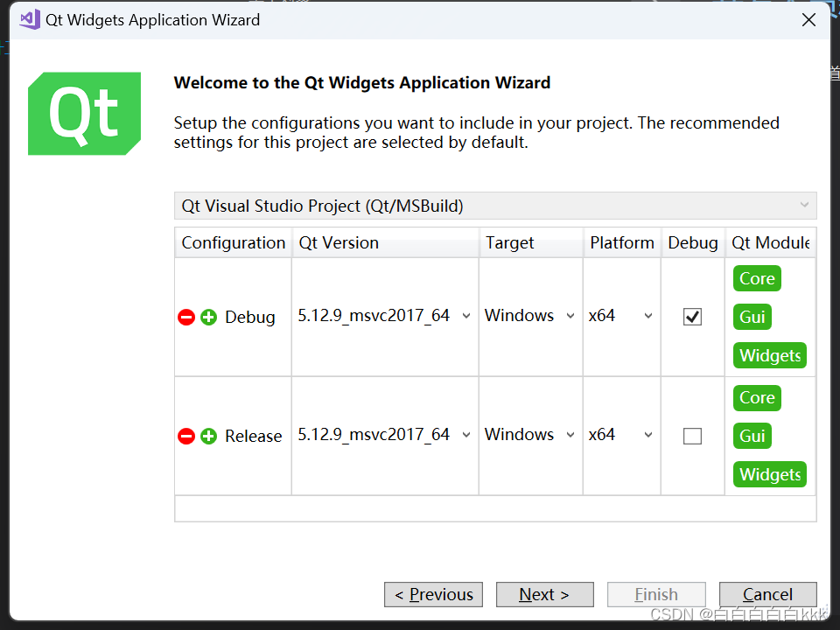Select the Debug configuration name cell
Image resolution: width=840 pixels, height=630 pixels.
pyautogui.click(x=250, y=317)
